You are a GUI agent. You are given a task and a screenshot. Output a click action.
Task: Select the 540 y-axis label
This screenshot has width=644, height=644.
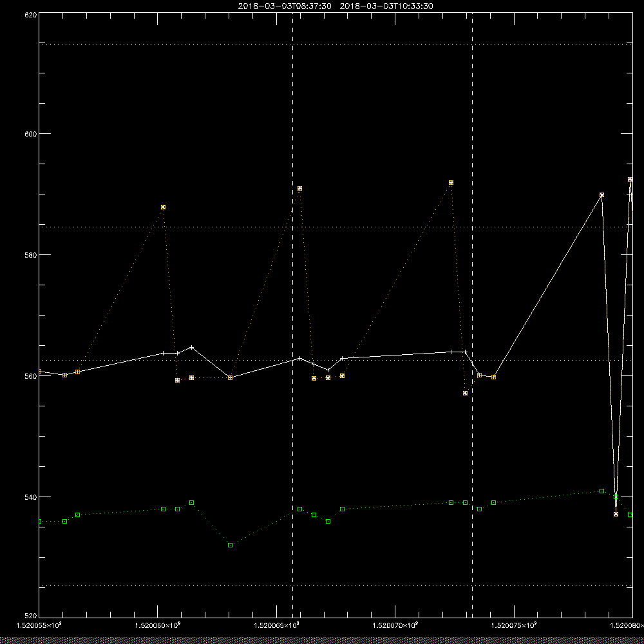pos(31,497)
